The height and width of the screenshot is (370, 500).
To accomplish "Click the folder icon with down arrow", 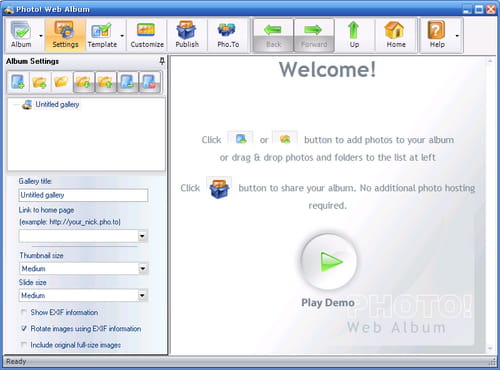I will tap(84, 82).
